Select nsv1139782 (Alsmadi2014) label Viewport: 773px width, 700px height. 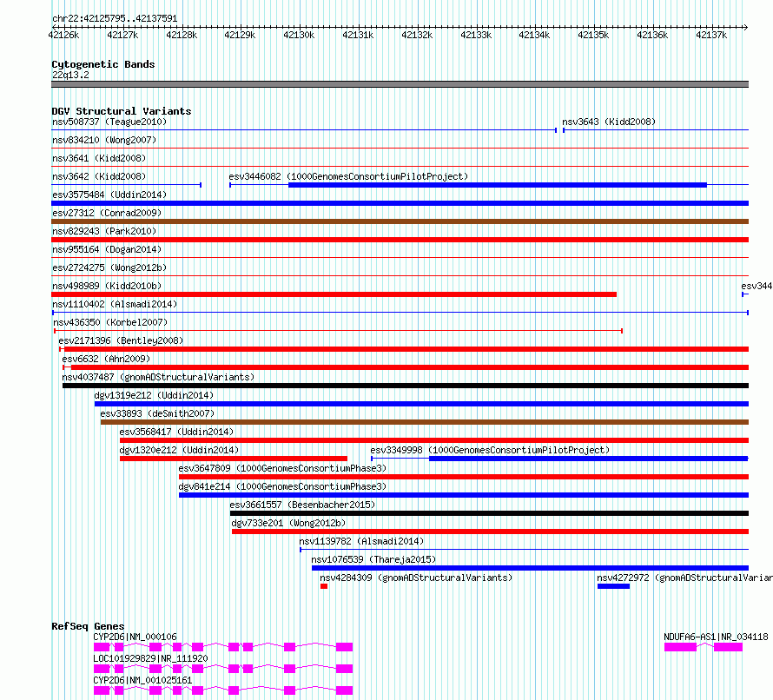[361, 541]
